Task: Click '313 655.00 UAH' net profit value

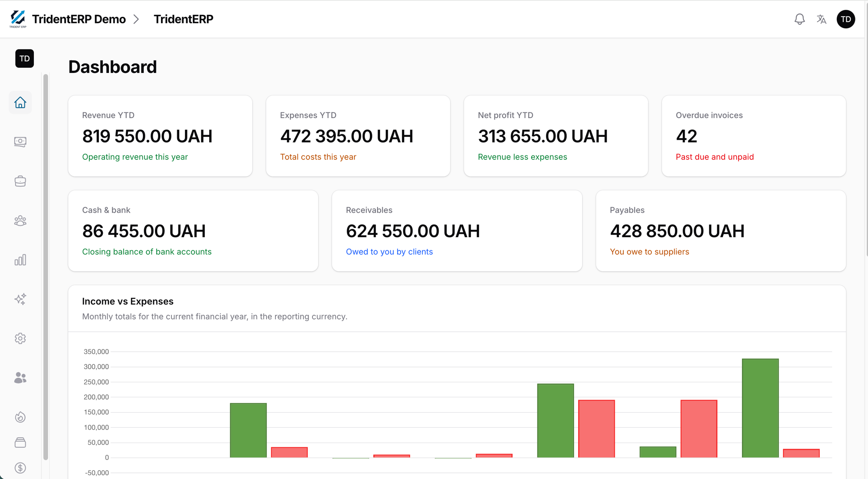Action: [542, 136]
